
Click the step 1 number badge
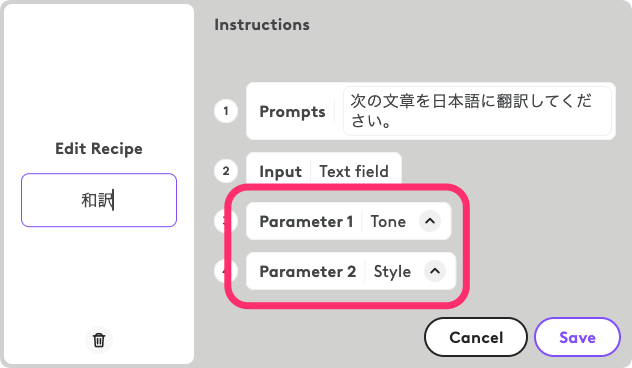coord(226,111)
